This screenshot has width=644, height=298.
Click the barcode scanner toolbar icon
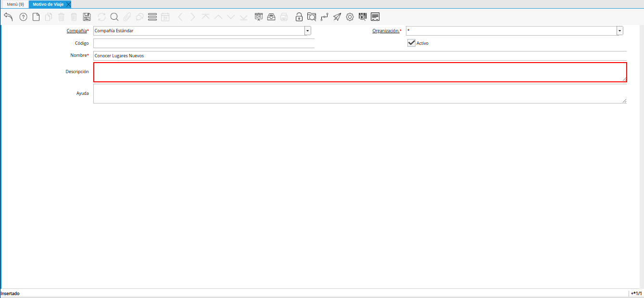pyautogui.click(x=363, y=17)
